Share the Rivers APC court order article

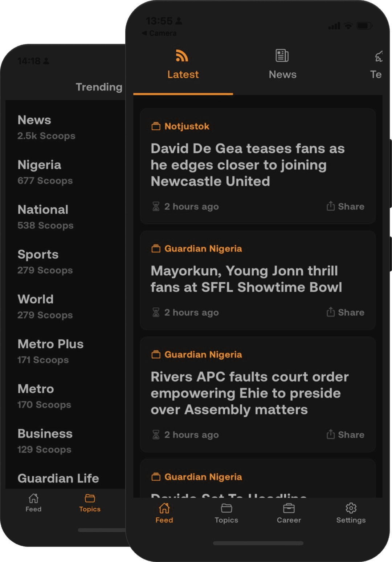(x=345, y=434)
